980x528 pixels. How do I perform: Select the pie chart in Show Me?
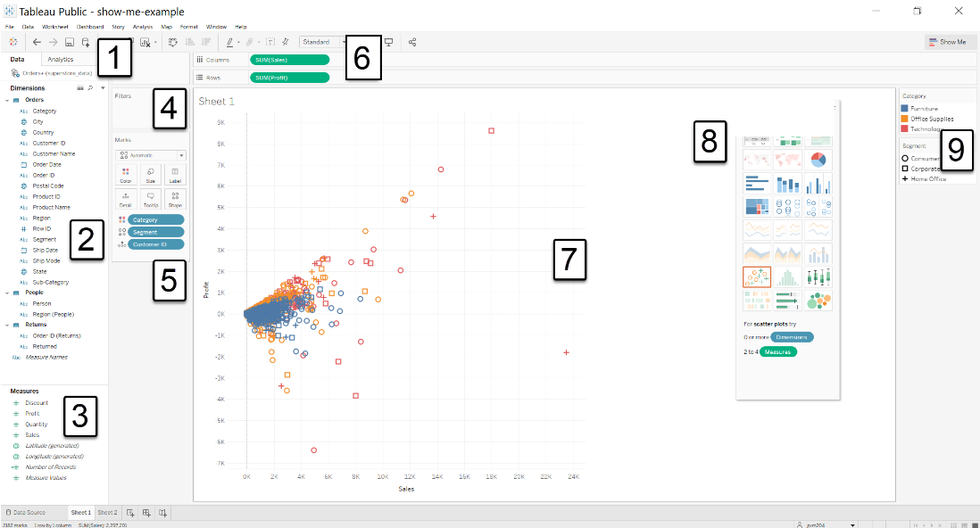coord(818,161)
